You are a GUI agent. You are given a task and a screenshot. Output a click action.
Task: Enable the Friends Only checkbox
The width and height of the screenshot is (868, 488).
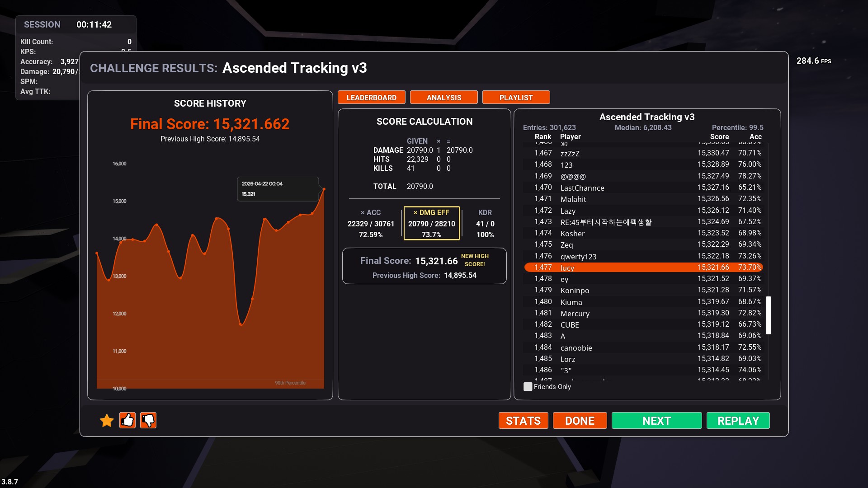click(x=528, y=387)
